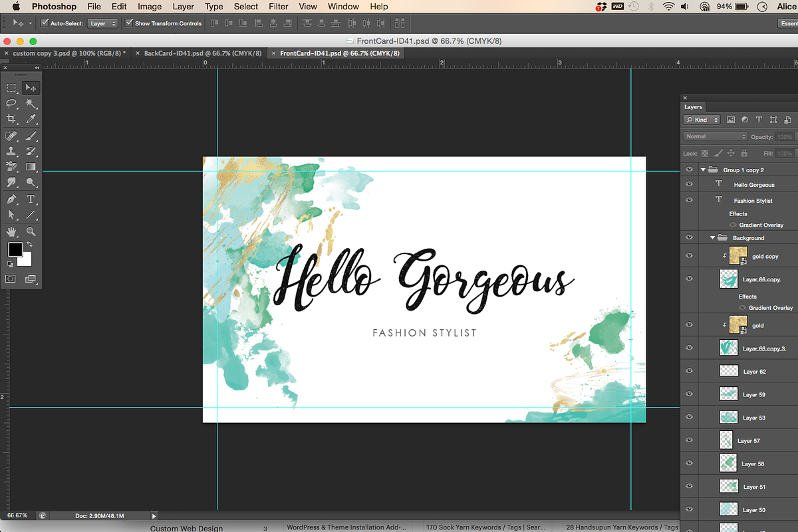This screenshot has width=798, height=532.
Task: Select the Hand tool
Action: (12, 231)
